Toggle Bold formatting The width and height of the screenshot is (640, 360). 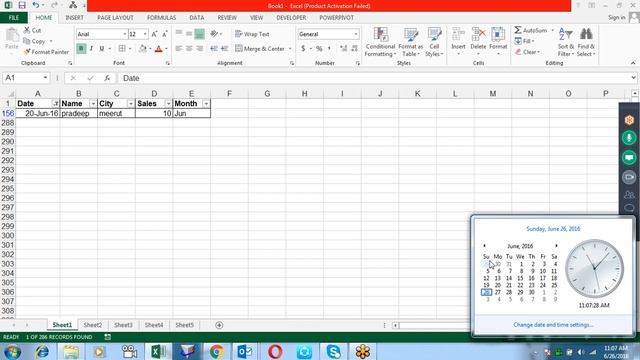click(x=81, y=49)
